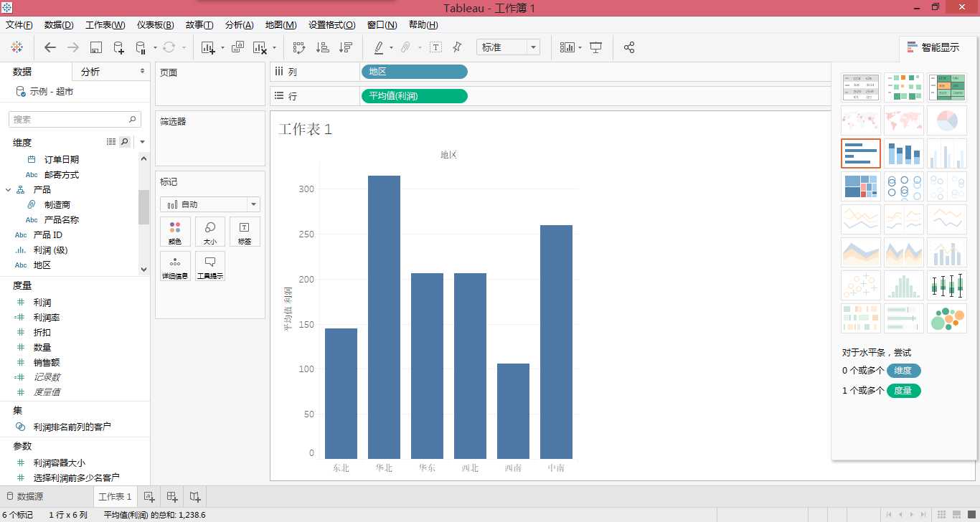Click the highlight pen icon
The height and width of the screenshot is (522, 980).
pyautogui.click(x=379, y=47)
